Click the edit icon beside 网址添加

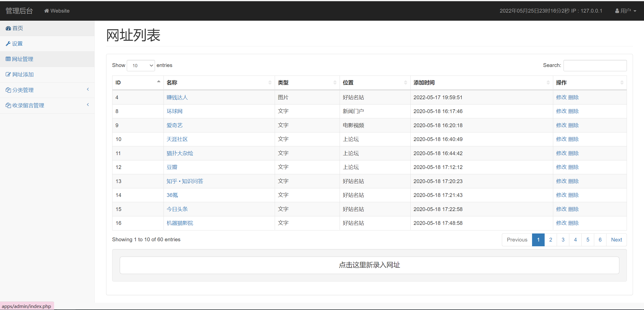[8, 75]
